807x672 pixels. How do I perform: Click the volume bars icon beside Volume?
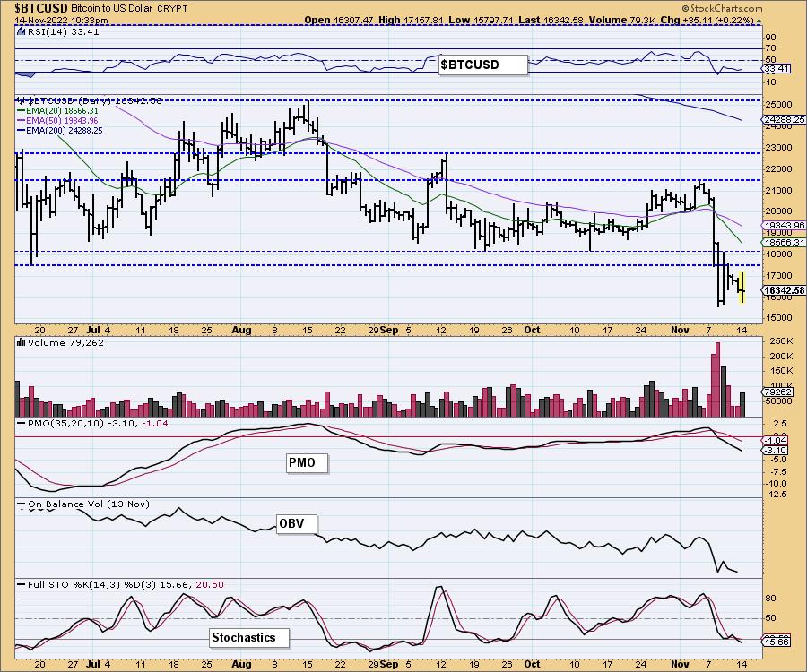click(22, 342)
